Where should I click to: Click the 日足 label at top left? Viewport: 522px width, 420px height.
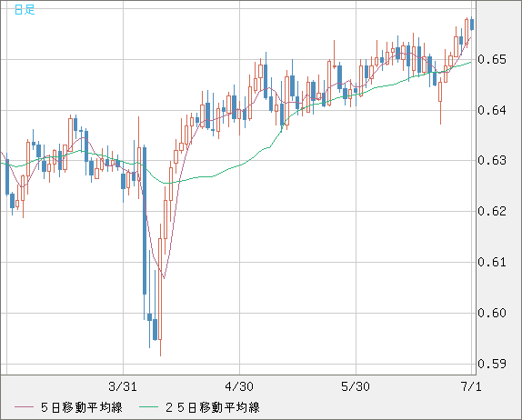[x=25, y=10]
